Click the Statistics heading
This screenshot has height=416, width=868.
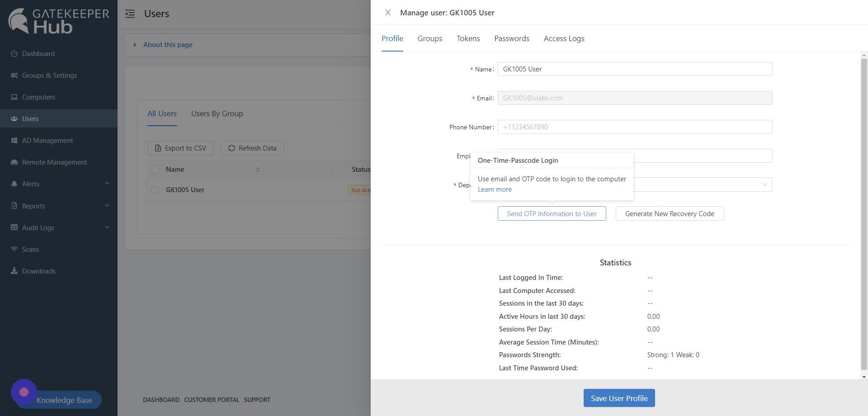pyautogui.click(x=615, y=263)
